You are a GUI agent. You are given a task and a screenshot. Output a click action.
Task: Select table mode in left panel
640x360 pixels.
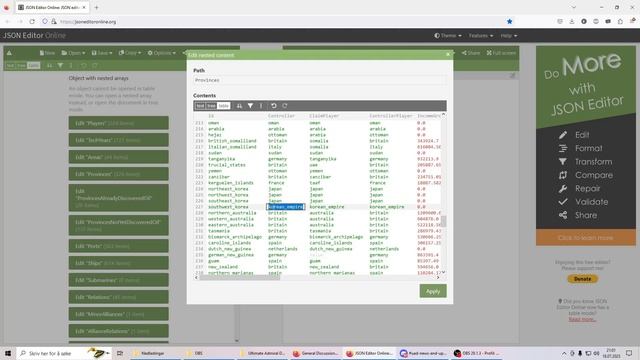34,65
